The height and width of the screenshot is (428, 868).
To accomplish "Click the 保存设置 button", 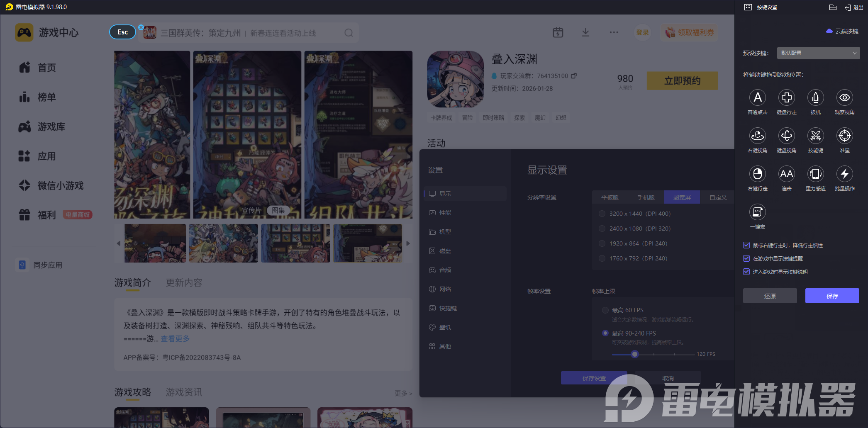I will pos(594,378).
